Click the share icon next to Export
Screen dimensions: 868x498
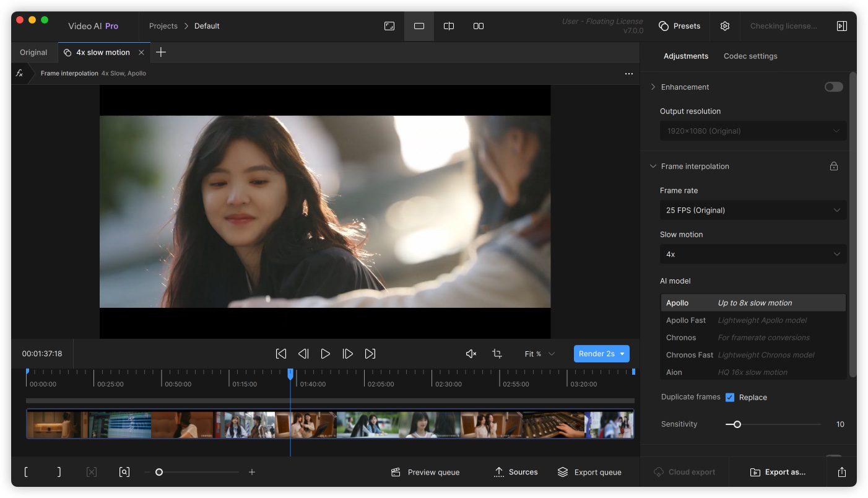tap(842, 472)
